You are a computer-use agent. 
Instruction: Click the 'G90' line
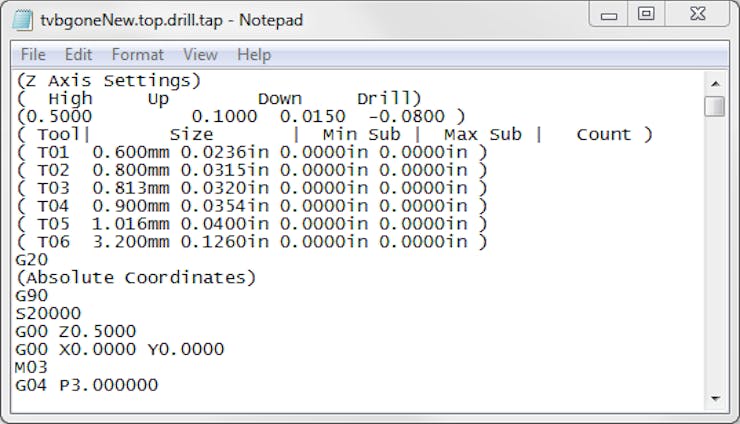pos(32,296)
